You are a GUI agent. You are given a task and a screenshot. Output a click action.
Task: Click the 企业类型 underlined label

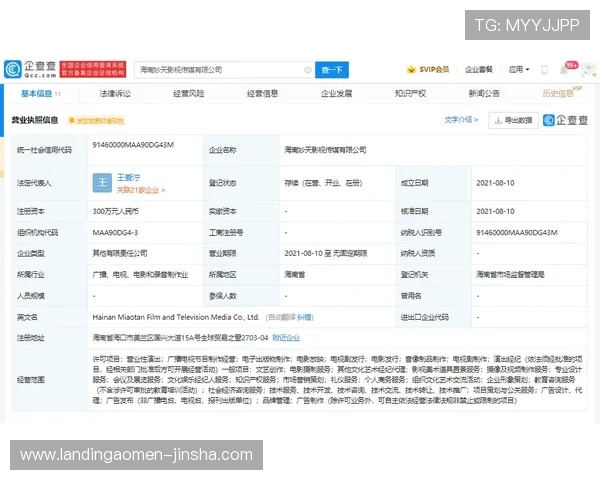31,253
